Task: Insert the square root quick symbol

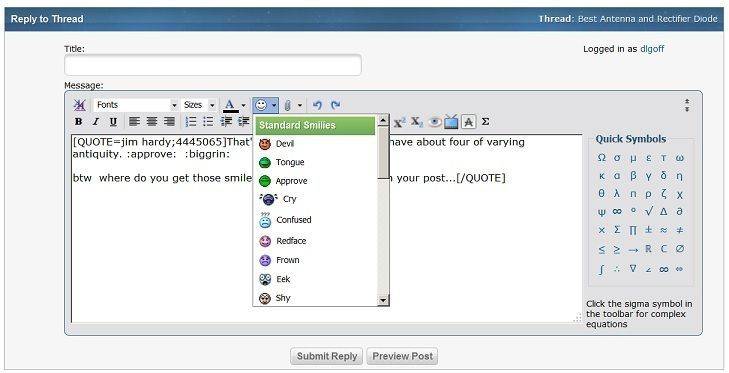Action: click(x=649, y=211)
